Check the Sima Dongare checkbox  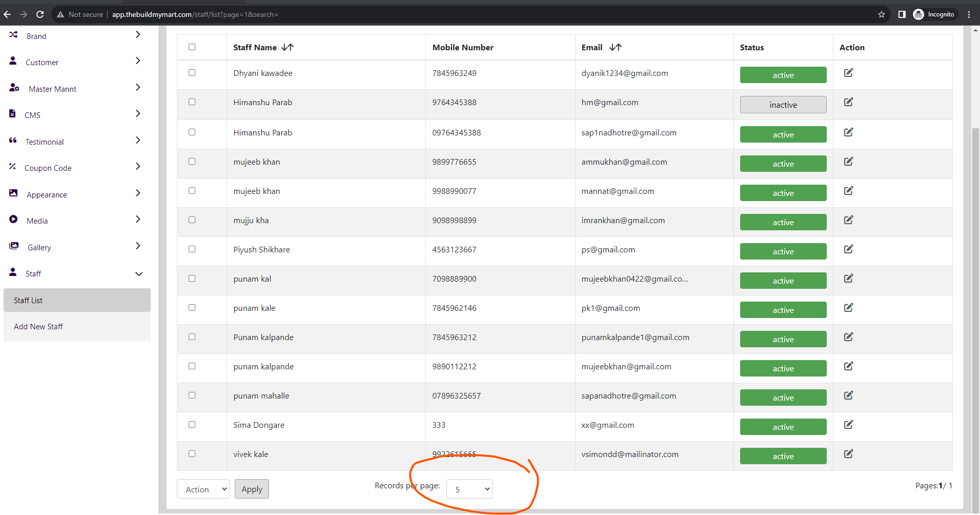coord(192,425)
